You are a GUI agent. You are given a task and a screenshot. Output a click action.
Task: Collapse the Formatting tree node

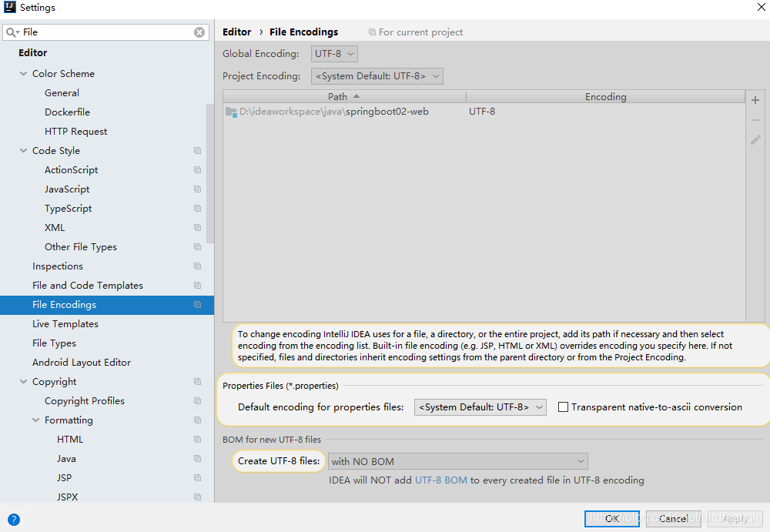coord(36,420)
